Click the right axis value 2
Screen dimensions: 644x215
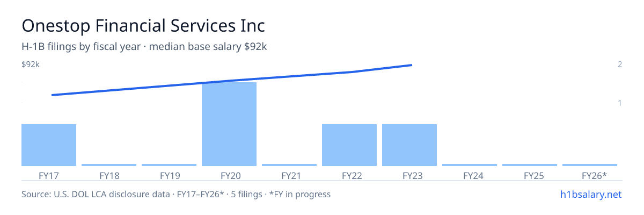pyautogui.click(x=620, y=64)
